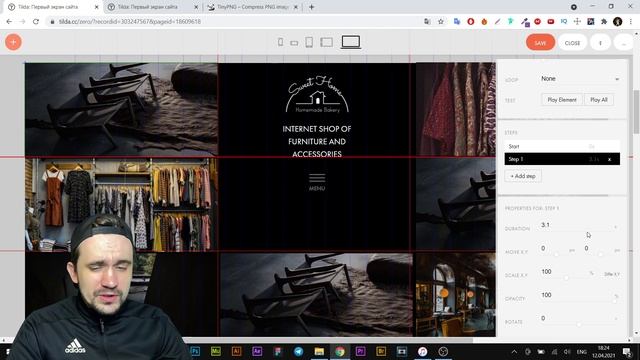Viewport: 640px width, 360px height.
Task: Select the cafe interior photo at bottom right
Action: [x=456, y=295]
